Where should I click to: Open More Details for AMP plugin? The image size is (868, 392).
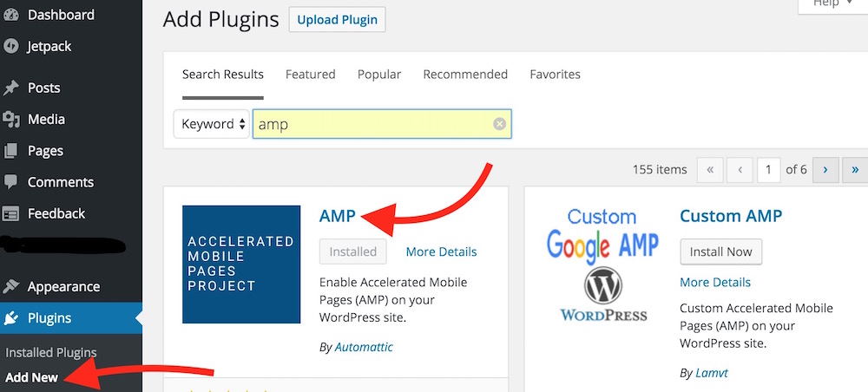pyautogui.click(x=441, y=252)
